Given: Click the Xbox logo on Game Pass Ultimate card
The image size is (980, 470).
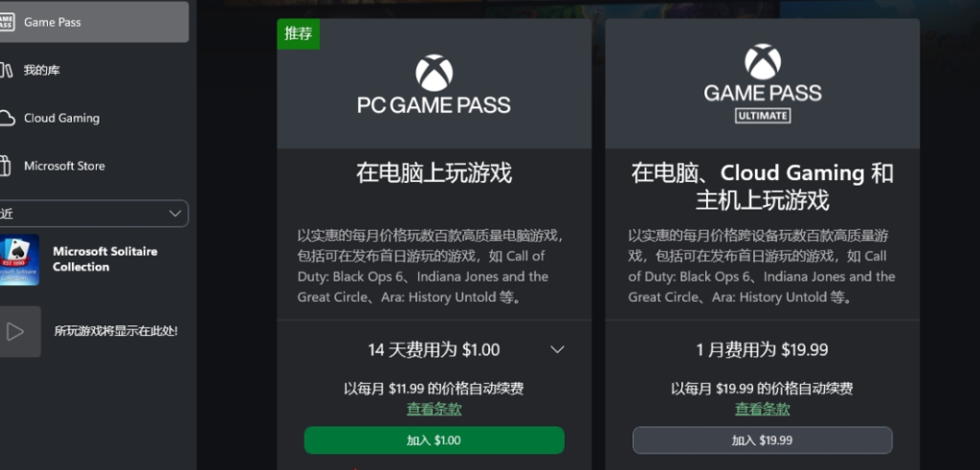Looking at the screenshot, I should point(763,61).
